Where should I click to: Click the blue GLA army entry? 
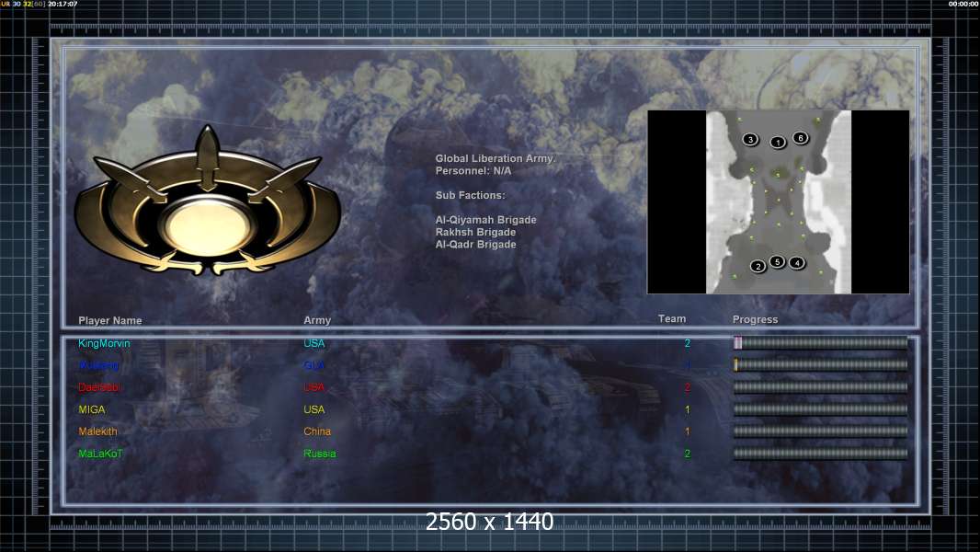tap(314, 365)
